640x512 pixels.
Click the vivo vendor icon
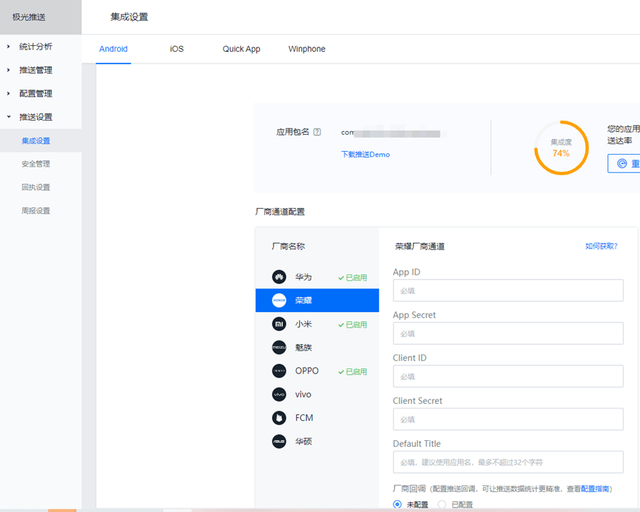(279, 394)
